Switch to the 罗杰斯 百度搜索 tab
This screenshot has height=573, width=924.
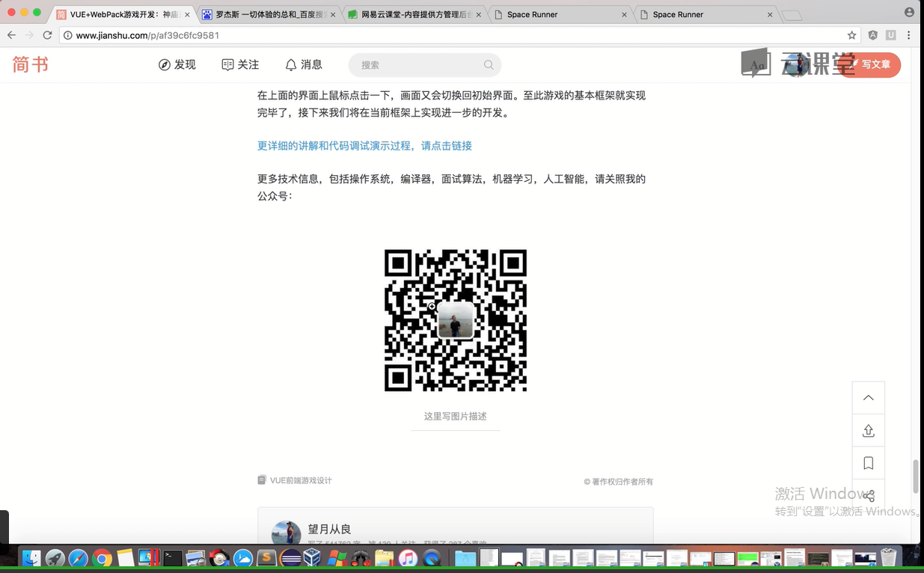click(269, 14)
